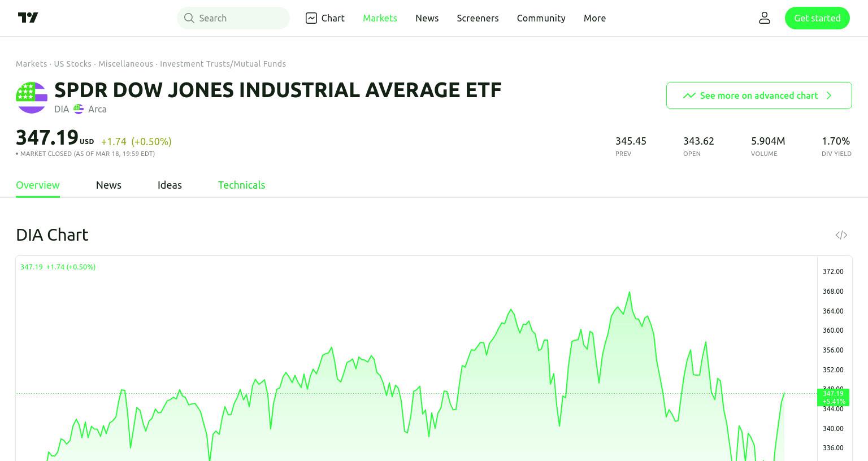The image size is (868, 461).
Task: Click the Get started button
Action: pyautogui.click(x=817, y=18)
